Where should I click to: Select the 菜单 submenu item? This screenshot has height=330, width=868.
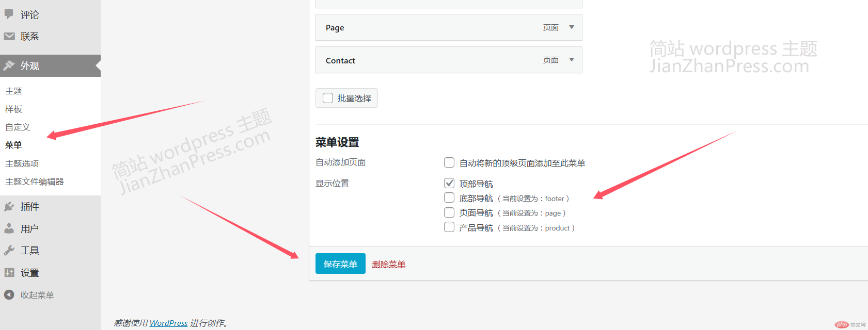pyautogui.click(x=13, y=145)
